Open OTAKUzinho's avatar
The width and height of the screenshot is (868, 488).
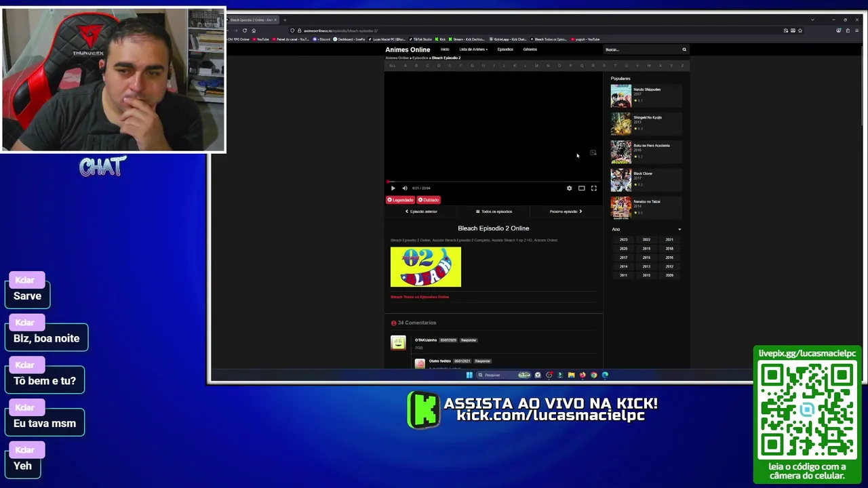[x=398, y=343]
